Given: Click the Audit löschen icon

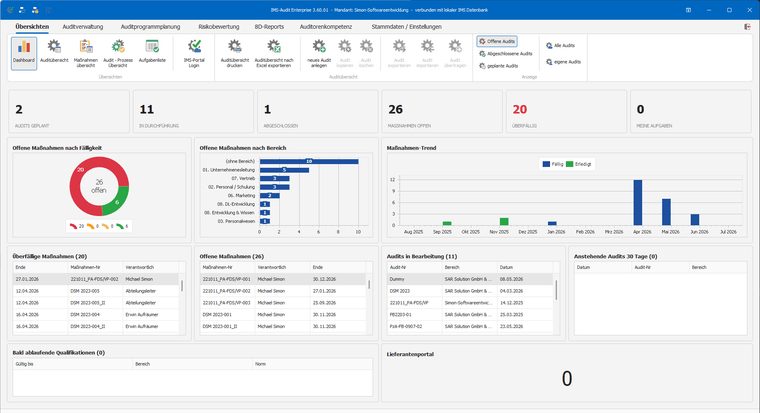Looking at the screenshot, I should (x=366, y=47).
